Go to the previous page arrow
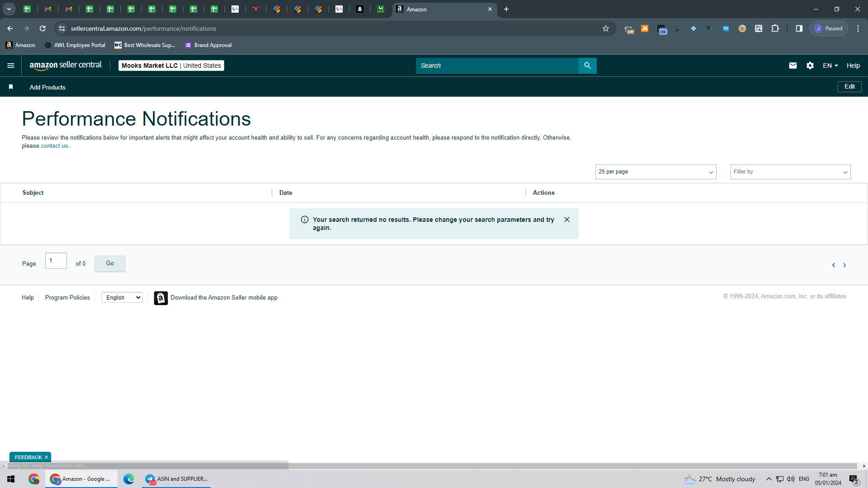The image size is (868, 488). 834,265
